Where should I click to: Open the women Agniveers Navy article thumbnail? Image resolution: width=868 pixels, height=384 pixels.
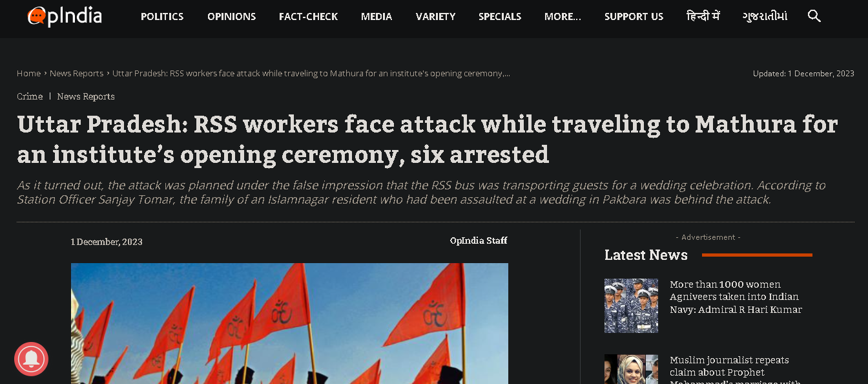click(x=631, y=306)
